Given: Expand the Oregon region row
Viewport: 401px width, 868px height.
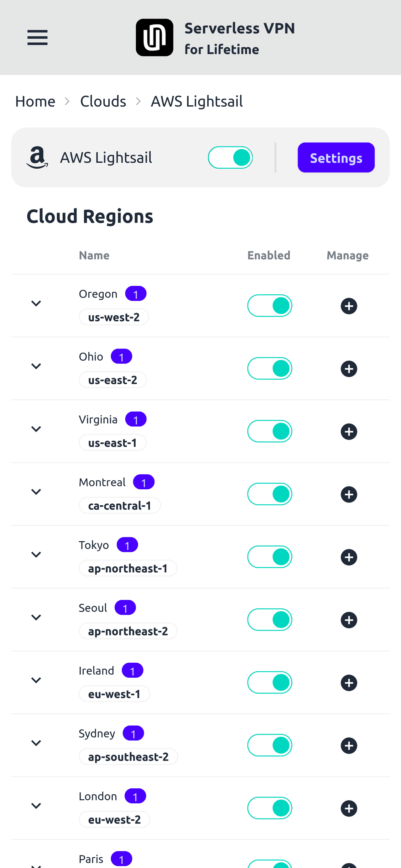Looking at the screenshot, I should 36,303.
